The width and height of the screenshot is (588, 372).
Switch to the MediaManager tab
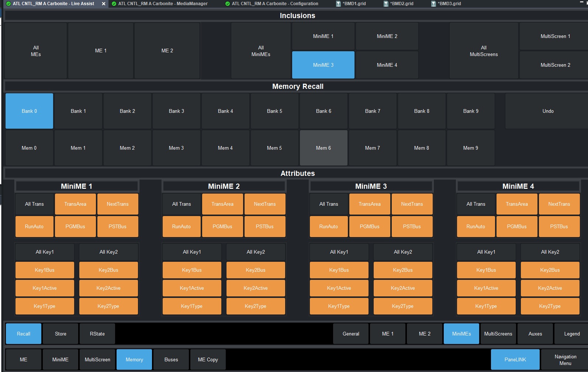pos(162,4)
